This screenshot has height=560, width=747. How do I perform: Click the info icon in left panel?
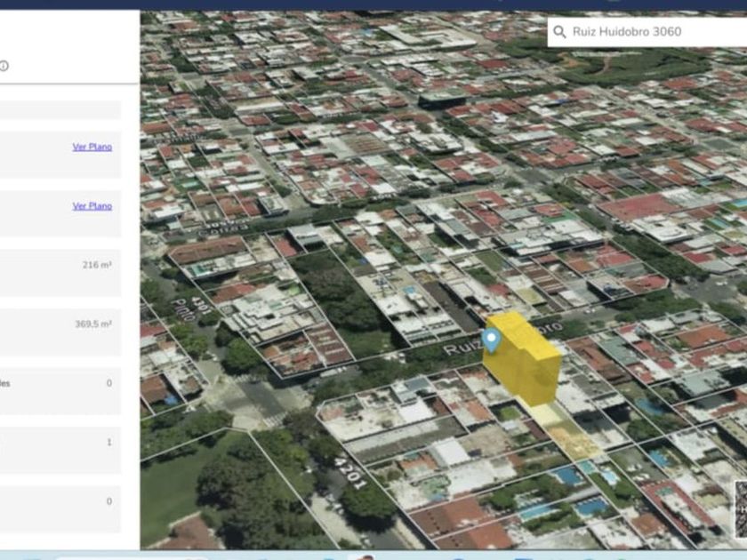click(4, 66)
